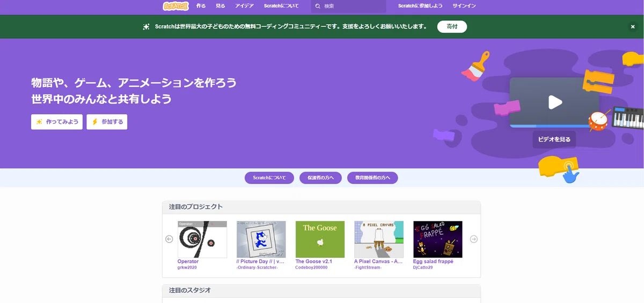Click the ビデオを見る button
The width and height of the screenshot is (644, 303).
point(554,139)
